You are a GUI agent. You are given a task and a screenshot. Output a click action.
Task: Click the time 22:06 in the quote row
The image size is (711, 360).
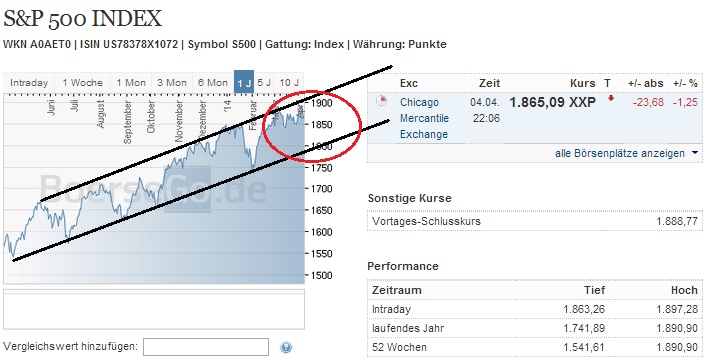tap(486, 118)
